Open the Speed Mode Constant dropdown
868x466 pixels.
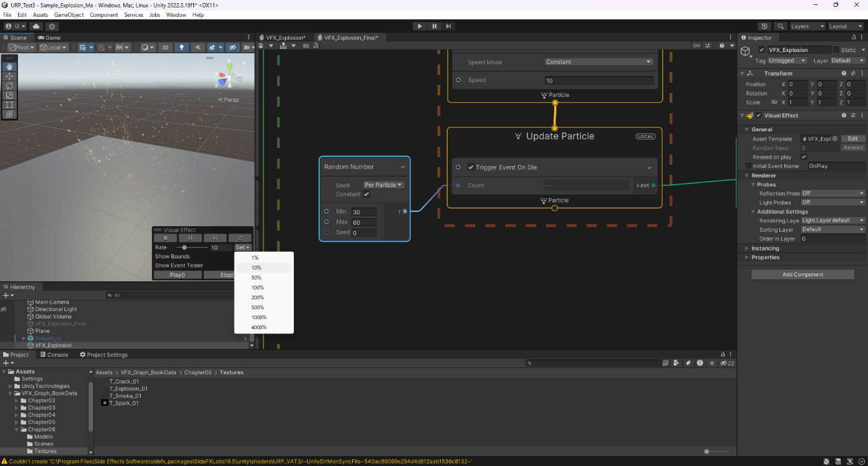coord(599,62)
